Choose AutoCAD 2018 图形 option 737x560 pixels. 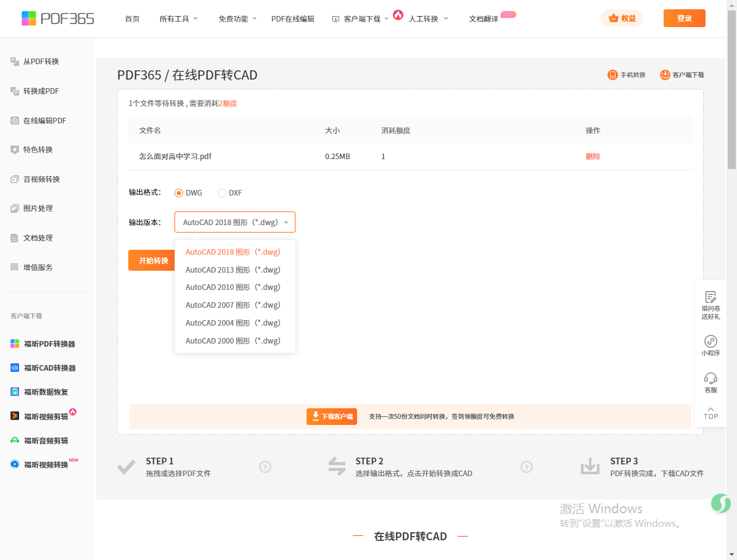[233, 252]
